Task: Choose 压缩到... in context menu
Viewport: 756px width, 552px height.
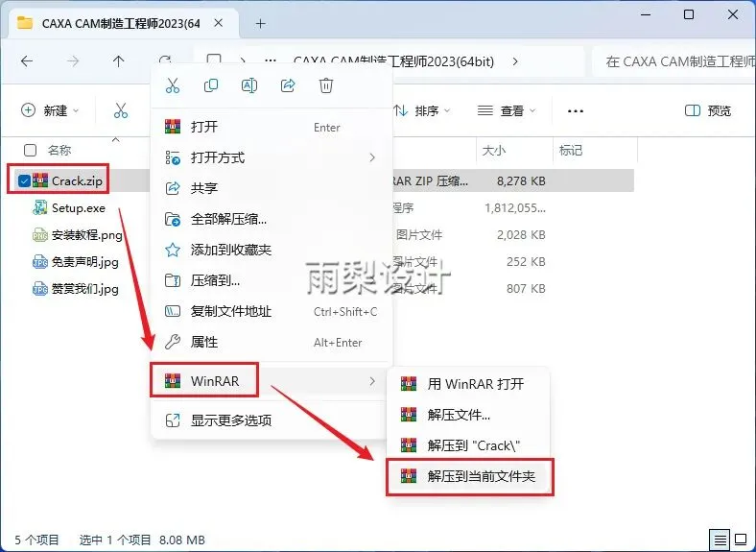Action: pyautogui.click(x=272, y=280)
